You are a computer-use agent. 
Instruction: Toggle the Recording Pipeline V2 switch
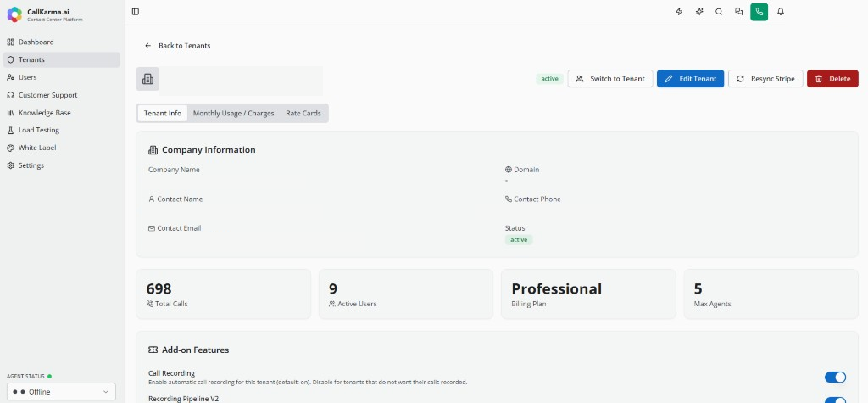835,400
